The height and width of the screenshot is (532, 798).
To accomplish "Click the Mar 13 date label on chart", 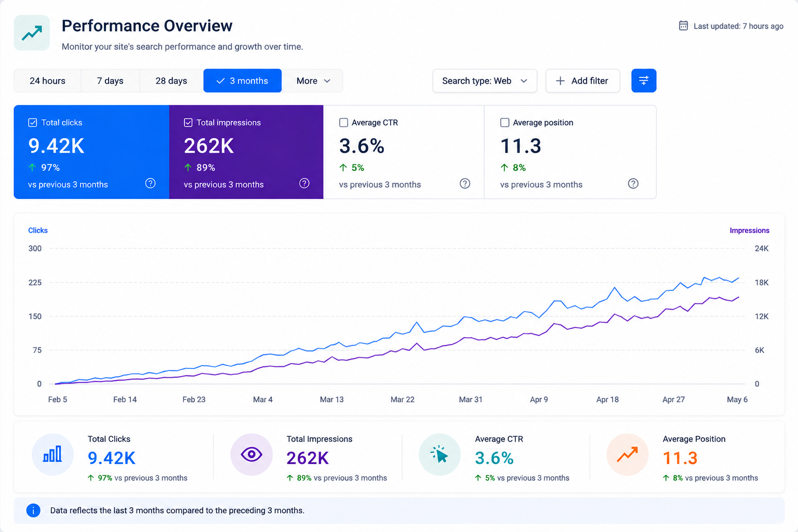I will tap(331, 400).
